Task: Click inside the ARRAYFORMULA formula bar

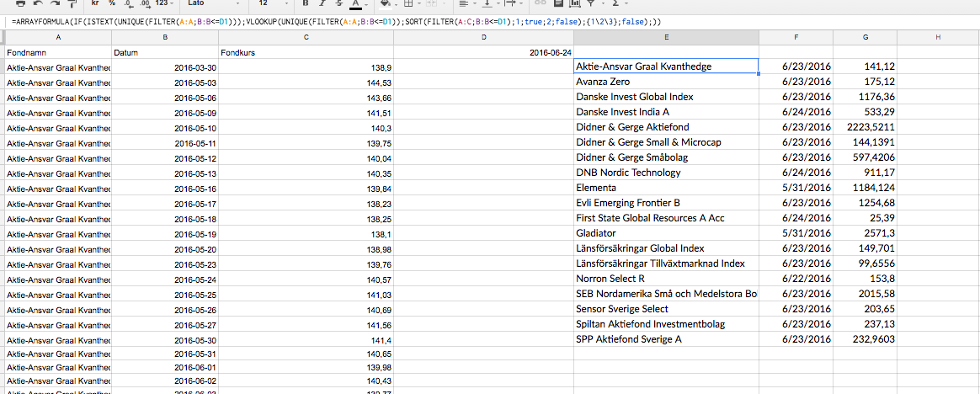Action: [493, 22]
